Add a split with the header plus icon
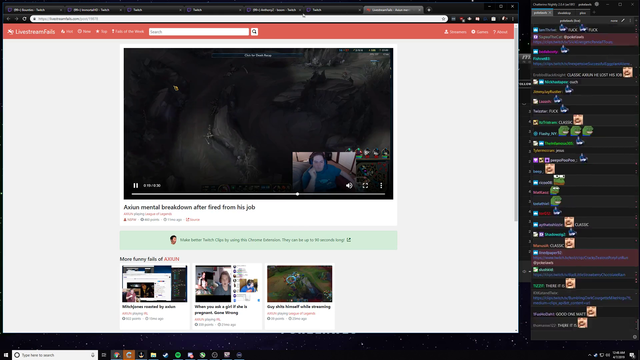The height and width of the screenshot is (360, 640). coord(637,20)
